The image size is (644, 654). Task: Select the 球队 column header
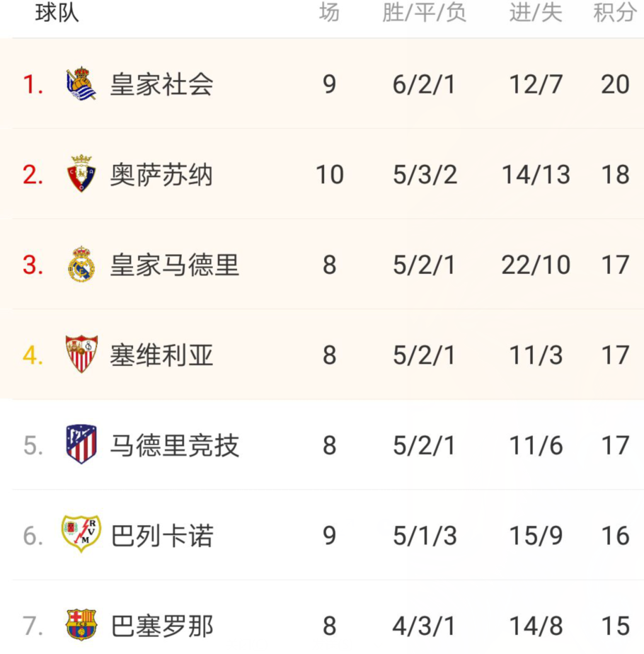tap(57, 13)
